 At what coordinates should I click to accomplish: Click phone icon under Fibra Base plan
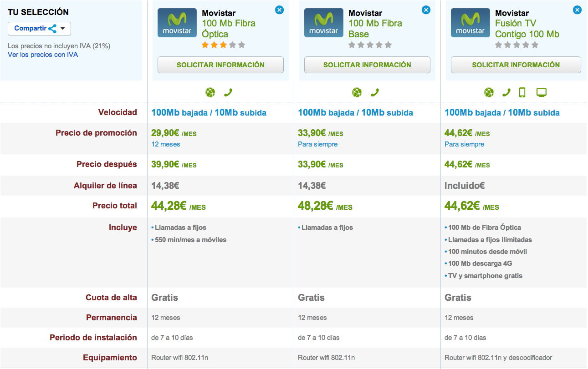[374, 93]
